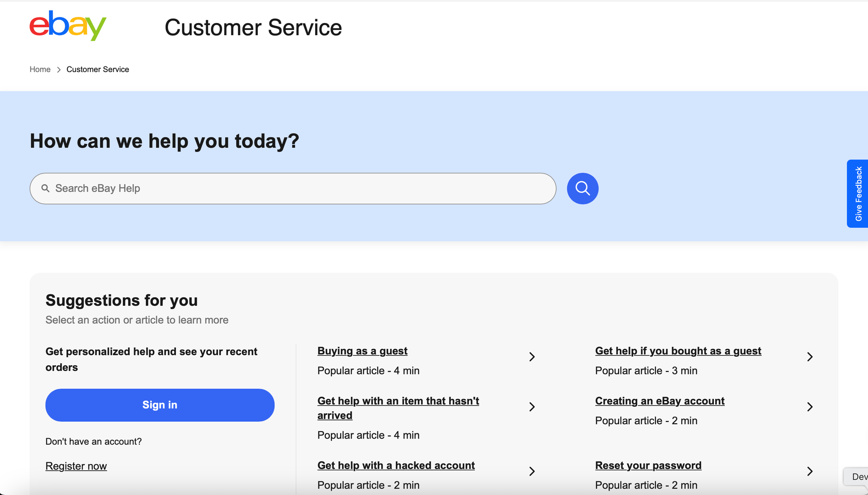Click arrow next to Creating an eBay account
The image size is (868, 495).
coord(810,406)
